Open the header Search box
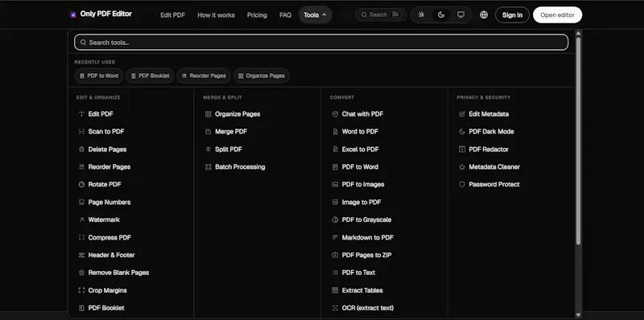The height and width of the screenshot is (320, 644). point(381,14)
